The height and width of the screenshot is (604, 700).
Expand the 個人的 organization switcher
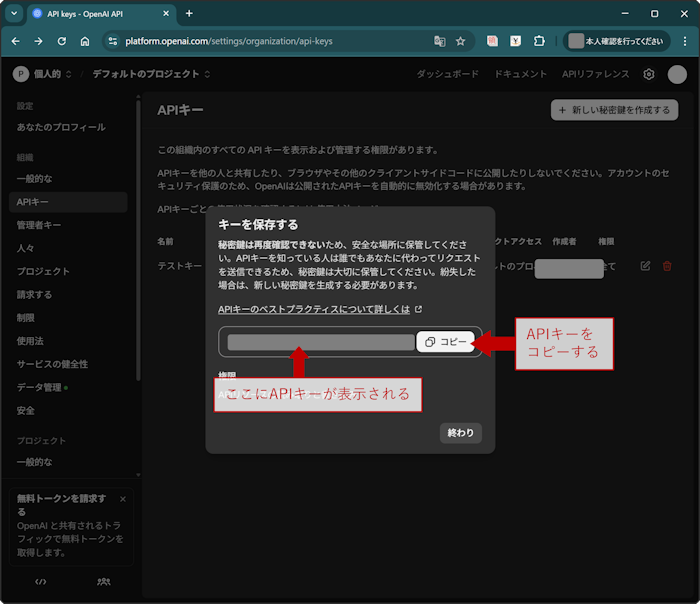coord(44,74)
